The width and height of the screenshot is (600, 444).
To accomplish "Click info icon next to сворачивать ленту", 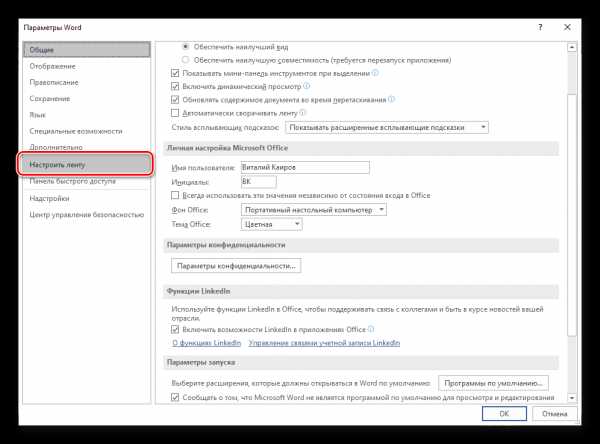I will 303,113.
